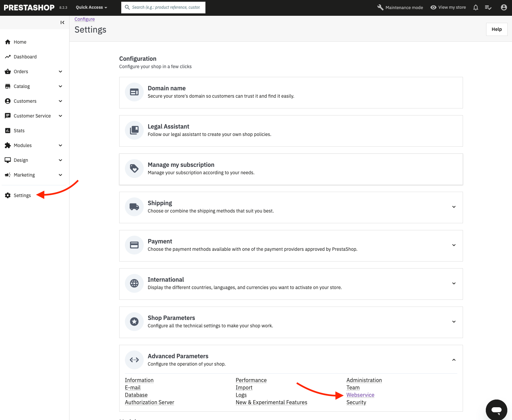
Task: Click the Shipping truck icon
Action: (134, 207)
